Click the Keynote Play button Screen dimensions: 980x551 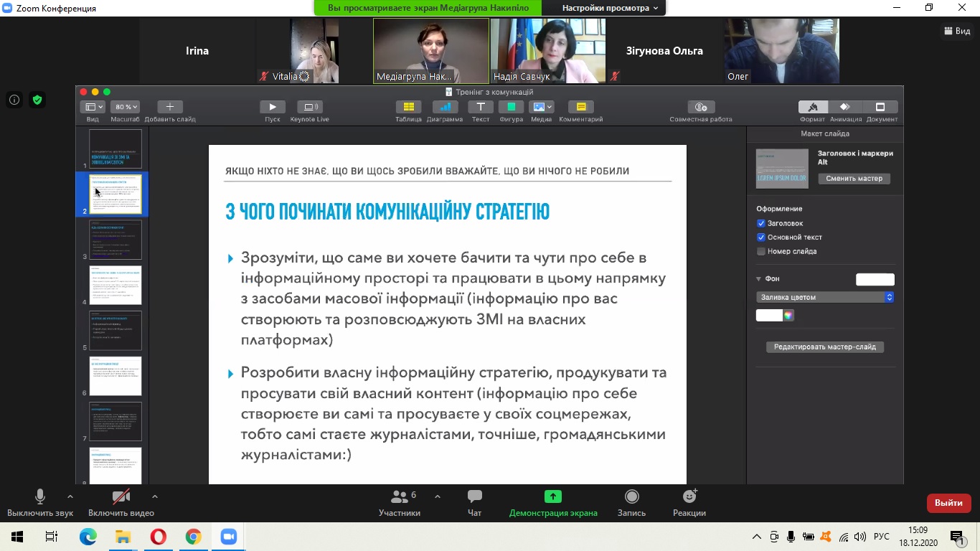point(273,107)
